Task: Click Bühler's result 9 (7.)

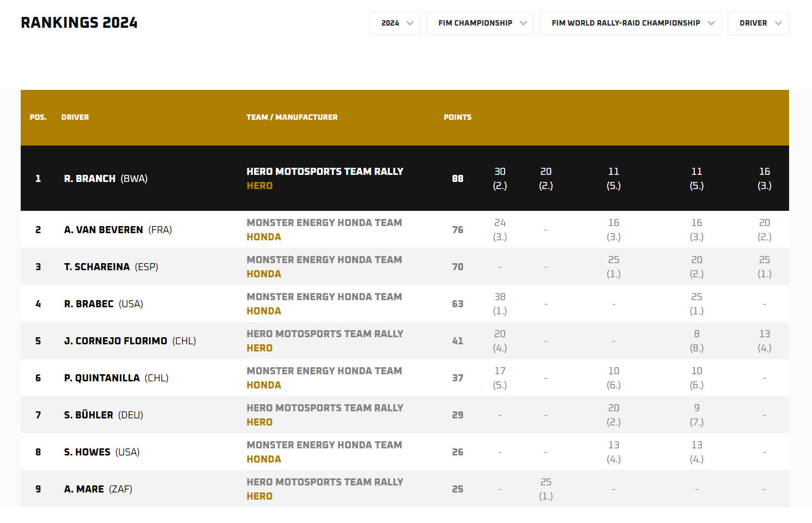Action: tap(696, 415)
